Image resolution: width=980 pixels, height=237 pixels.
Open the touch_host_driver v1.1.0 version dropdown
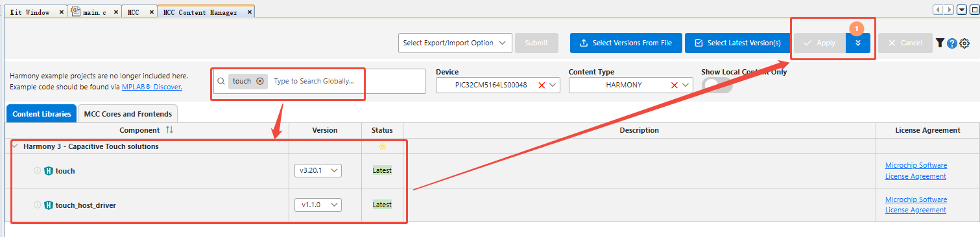coord(318,205)
